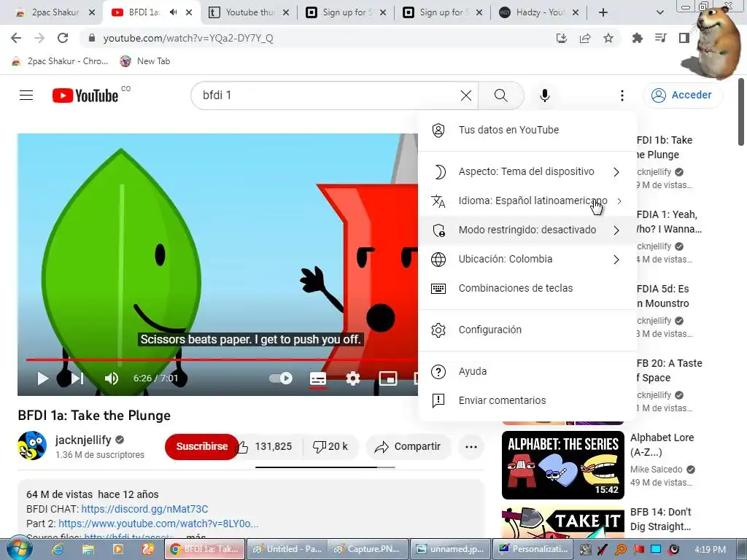This screenshot has width=747, height=560.
Task: Open the Windows Start button
Action: click(x=19, y=549)
